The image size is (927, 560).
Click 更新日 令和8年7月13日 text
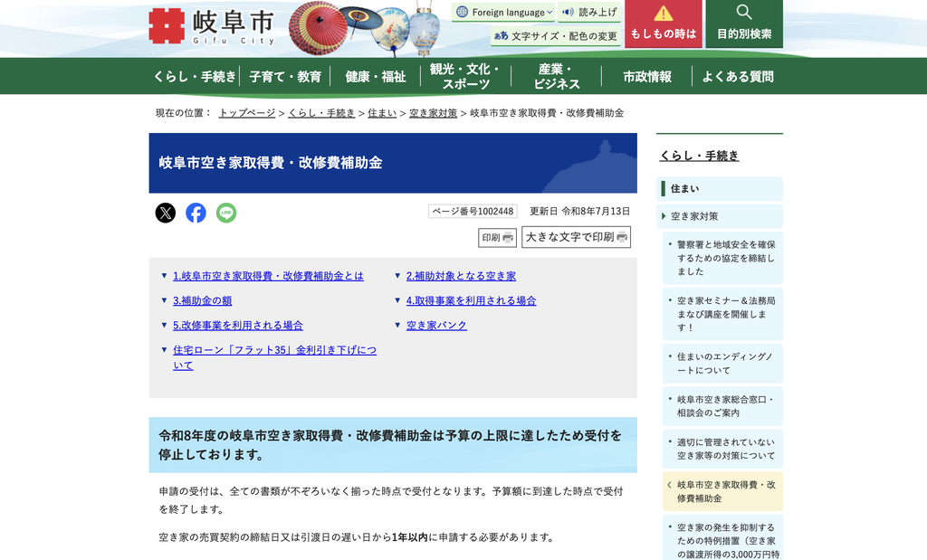click(579, 211)
